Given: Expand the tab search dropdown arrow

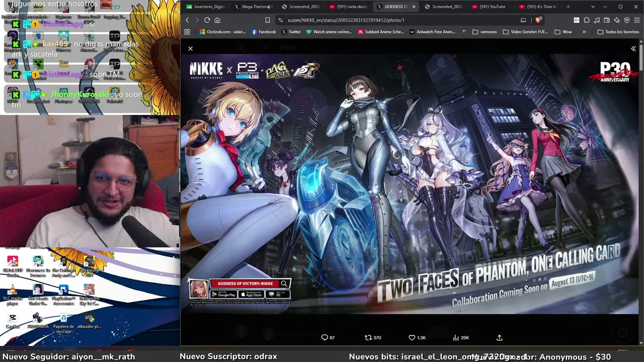Looking at the screenshot, I should click(593, 7).
